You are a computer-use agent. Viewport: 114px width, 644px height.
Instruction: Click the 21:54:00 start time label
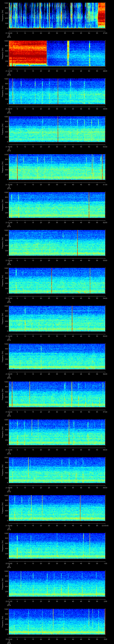(x=9, y=336)
